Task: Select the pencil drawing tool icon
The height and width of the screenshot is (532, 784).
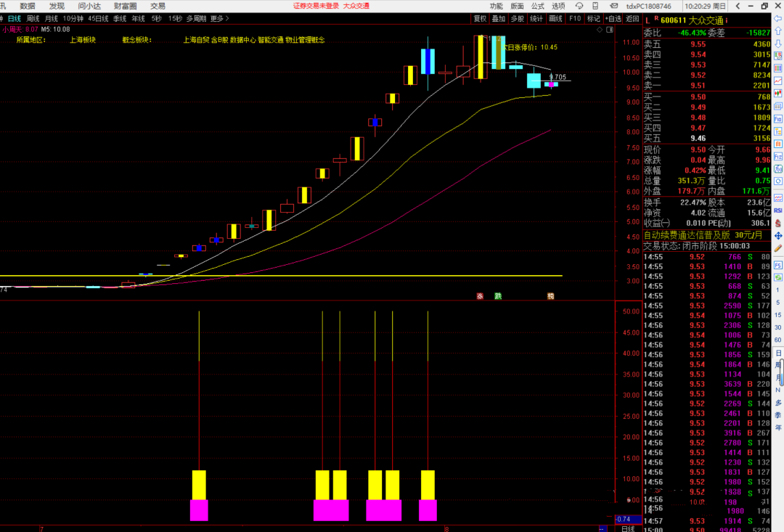Action: (x=778, y=248)
